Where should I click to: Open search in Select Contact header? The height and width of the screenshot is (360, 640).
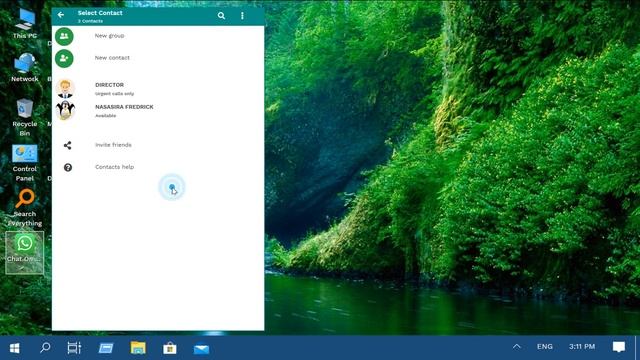tap(221, 16)
